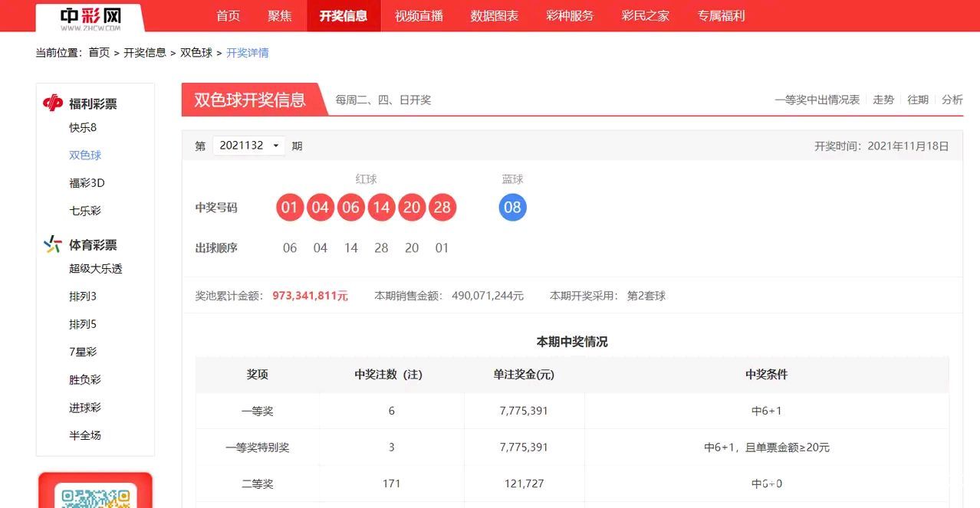
Task: Click the 每周二、四、日开奖 schedule text
Action: 383,100
